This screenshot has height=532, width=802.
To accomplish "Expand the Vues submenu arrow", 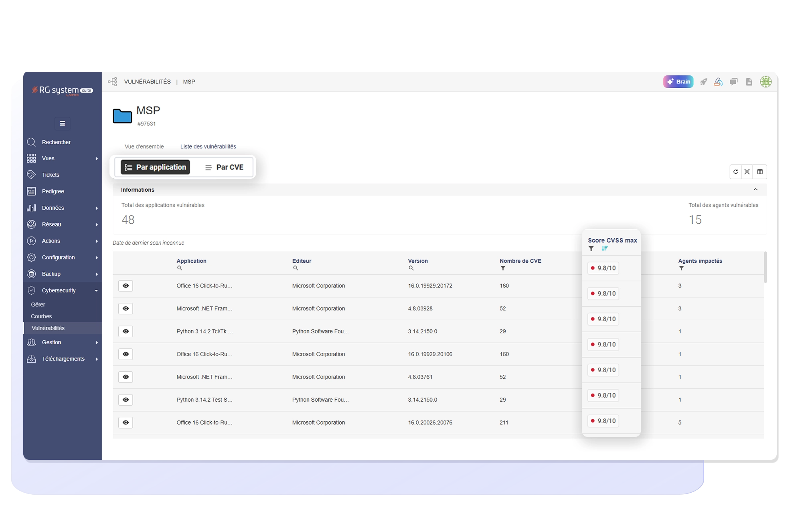I will click(x=97, y=159).
